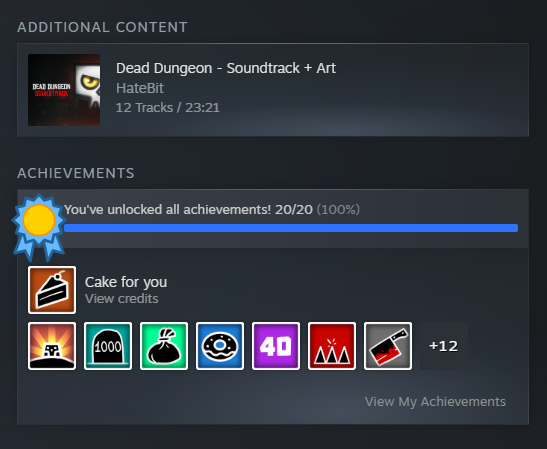Click the Cake for you achievement icon
This screenshot has width=547, height=449.
click(52, 290)
